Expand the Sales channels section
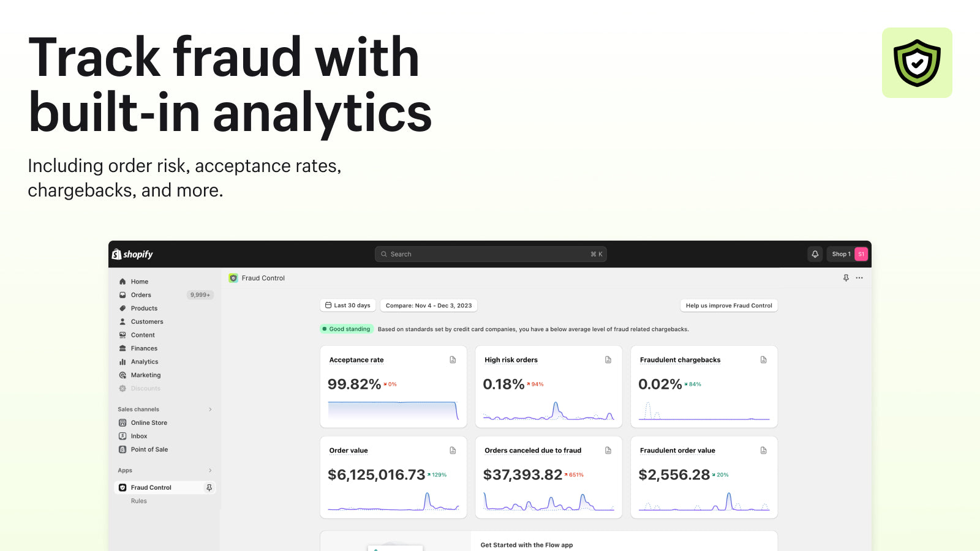980x551 pixels. 210,409
